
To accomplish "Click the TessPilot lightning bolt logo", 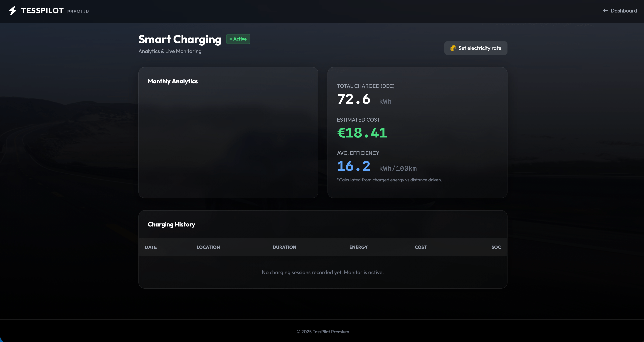I will [x=12, y=11].
